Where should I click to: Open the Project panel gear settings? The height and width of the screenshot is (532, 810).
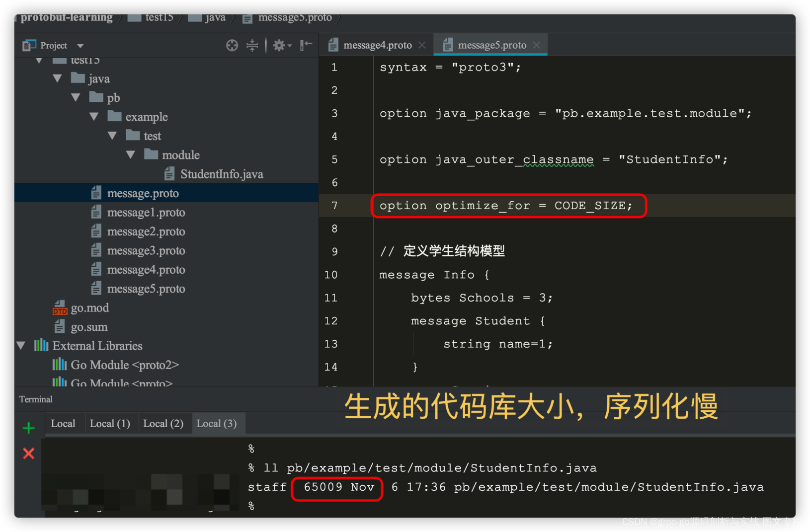pyautogui.click(x=282, y=46)
